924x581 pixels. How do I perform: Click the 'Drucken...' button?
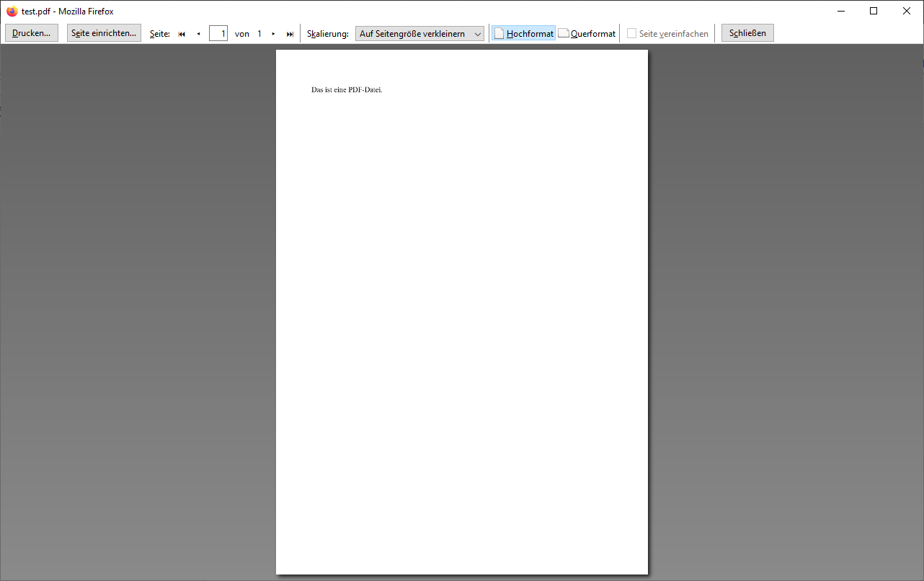pyautogui.click(x=32, y=33)
